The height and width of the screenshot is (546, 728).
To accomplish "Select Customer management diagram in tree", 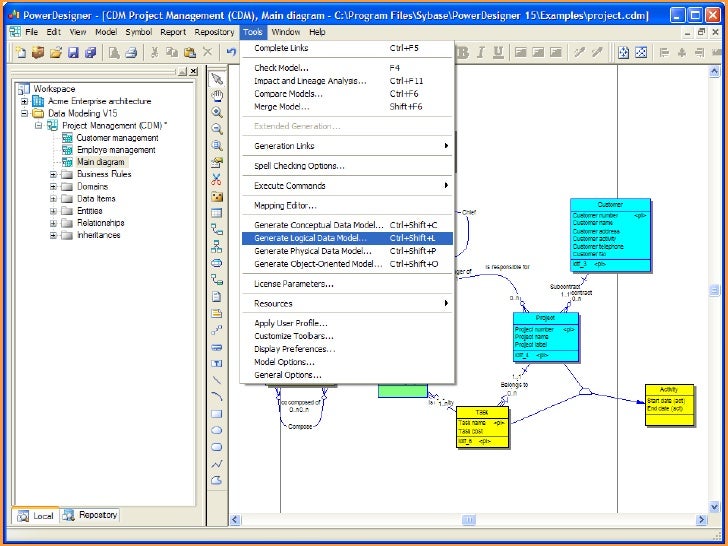I will click(x=117, y=138).
